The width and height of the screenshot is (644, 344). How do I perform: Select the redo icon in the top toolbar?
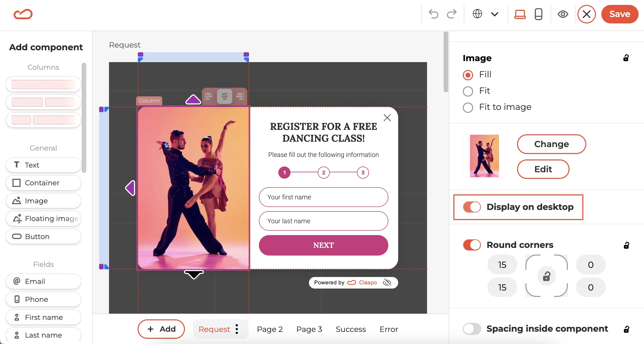coord(451,14)
